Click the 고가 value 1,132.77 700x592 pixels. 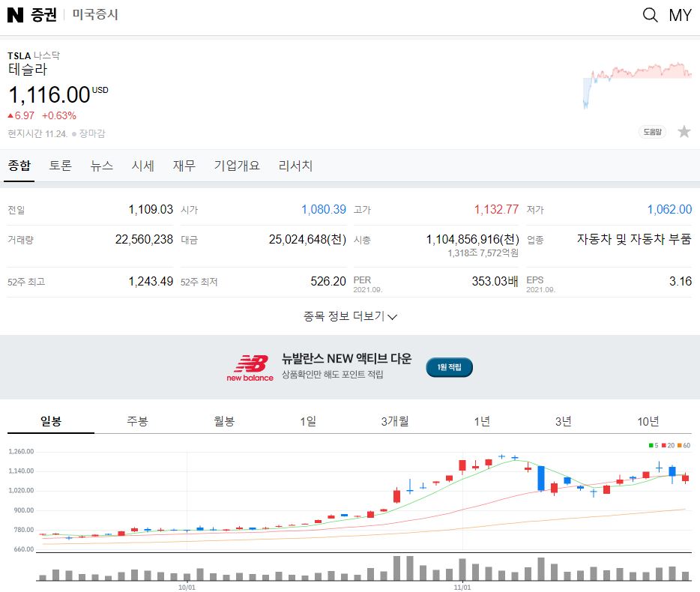point(496,209)
